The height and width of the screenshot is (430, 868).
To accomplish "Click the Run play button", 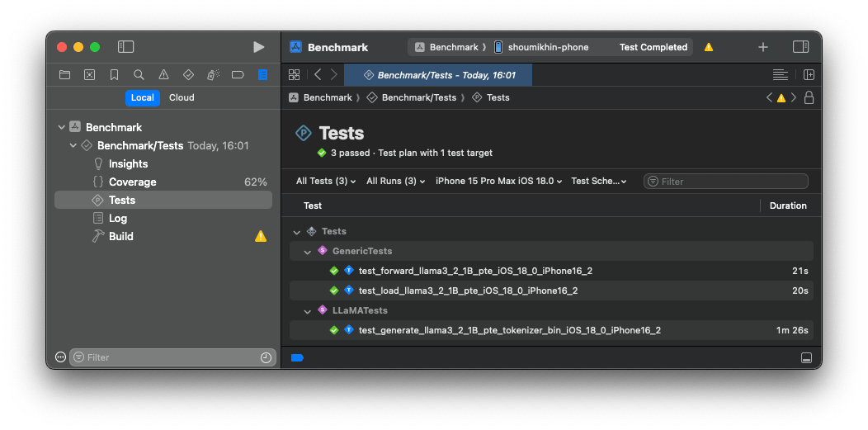I will click(258, 47).
